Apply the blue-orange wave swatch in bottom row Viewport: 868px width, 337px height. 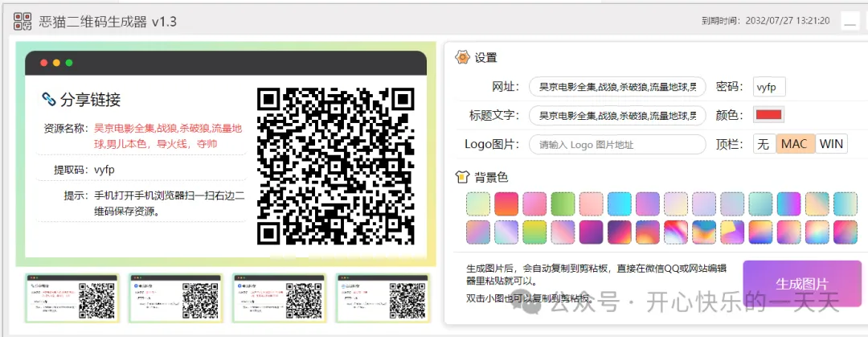click(704, 232)
